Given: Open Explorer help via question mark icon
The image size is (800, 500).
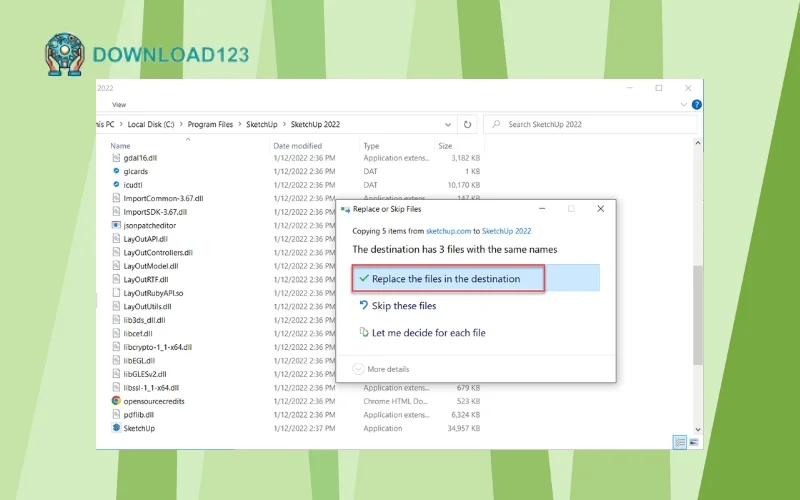Looking at the screenshot, I should pyautogui.click(x=697, y=104).
